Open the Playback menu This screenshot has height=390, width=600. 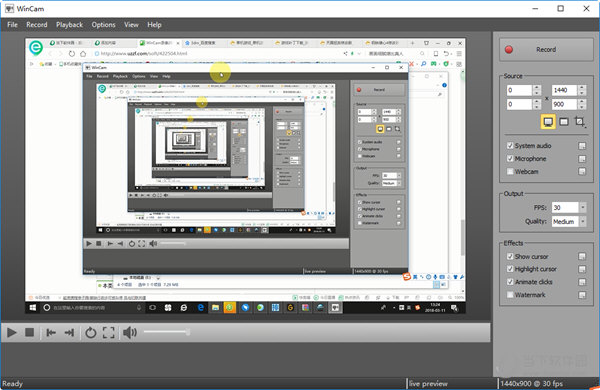[69, 24]
